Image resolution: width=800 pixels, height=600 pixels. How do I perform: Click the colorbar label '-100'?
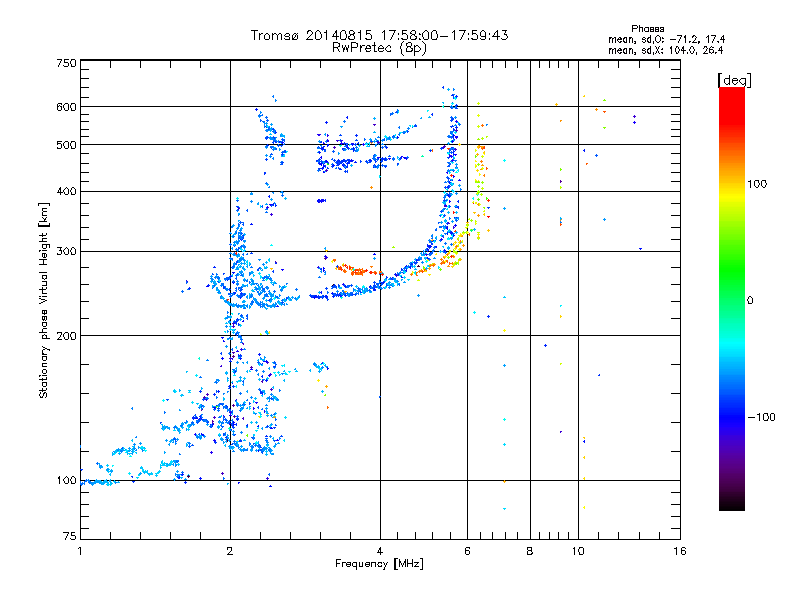click(762, 417)
